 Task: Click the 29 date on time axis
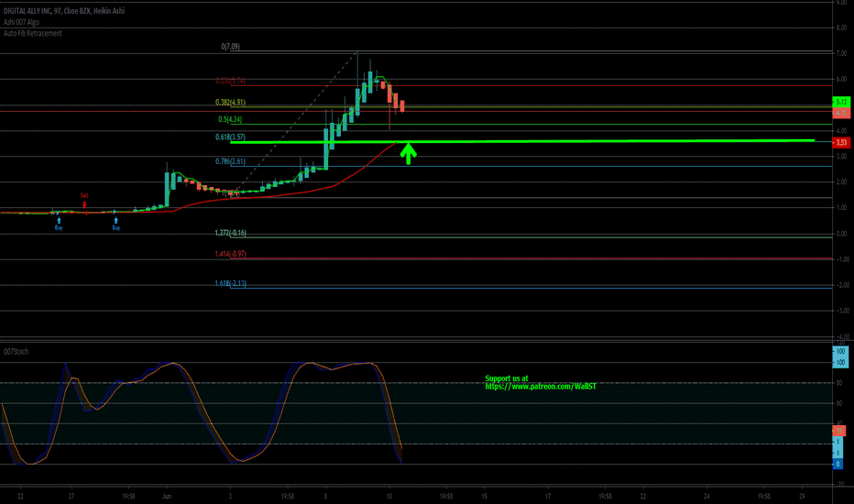pyautogui.click(x=802, y=497)
